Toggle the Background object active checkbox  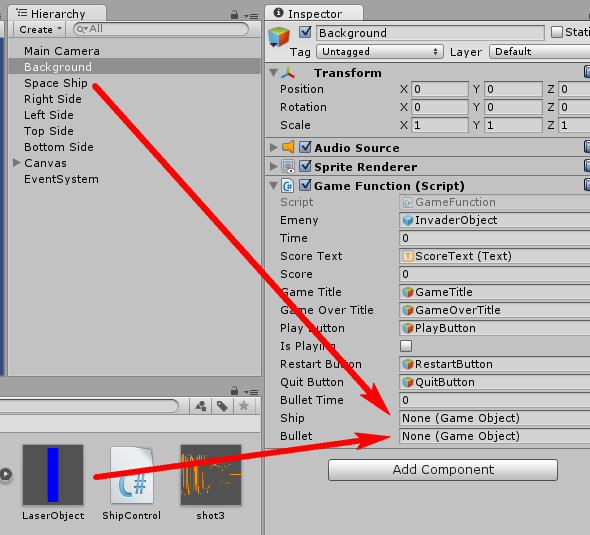tap(305, 32)
